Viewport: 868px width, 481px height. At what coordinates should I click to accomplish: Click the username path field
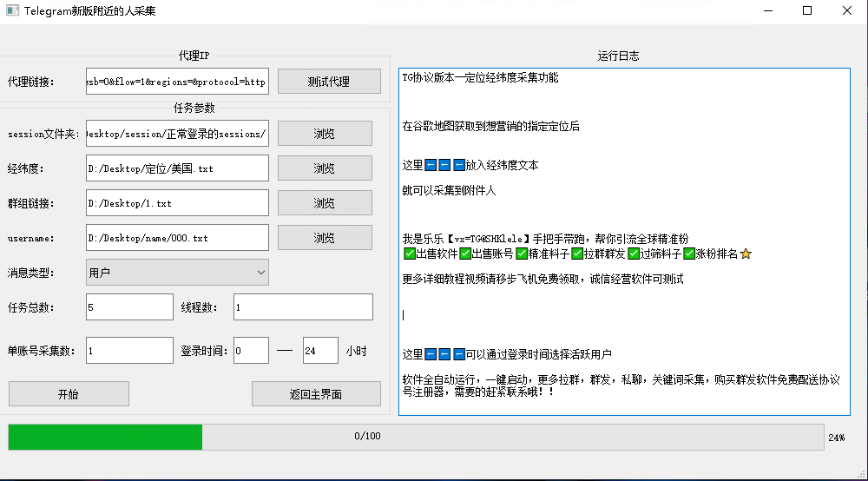click(x=177, y=238)
